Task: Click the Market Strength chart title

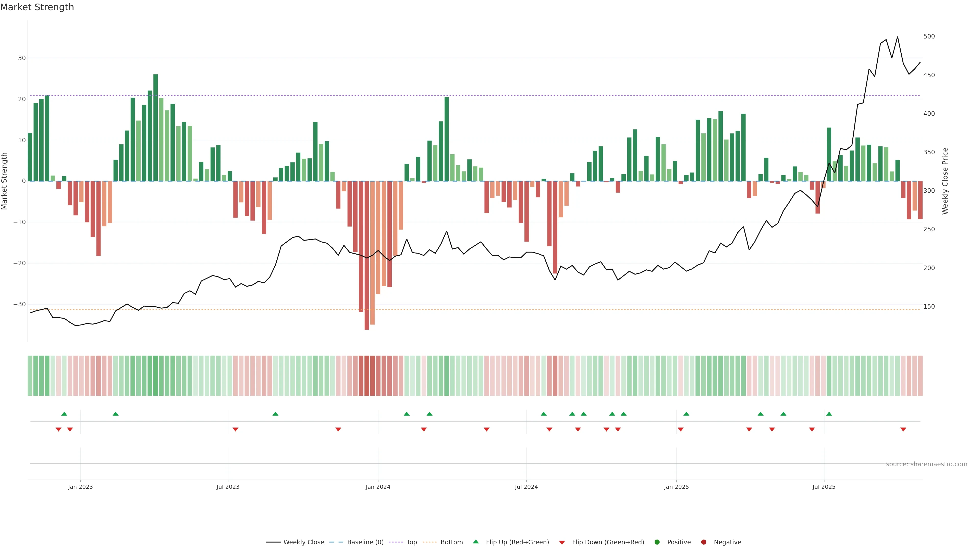Action: [x=37, y=7]
